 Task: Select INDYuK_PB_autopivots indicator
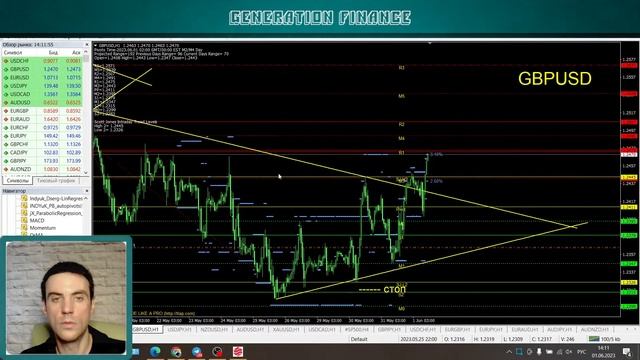click(52, 206)
